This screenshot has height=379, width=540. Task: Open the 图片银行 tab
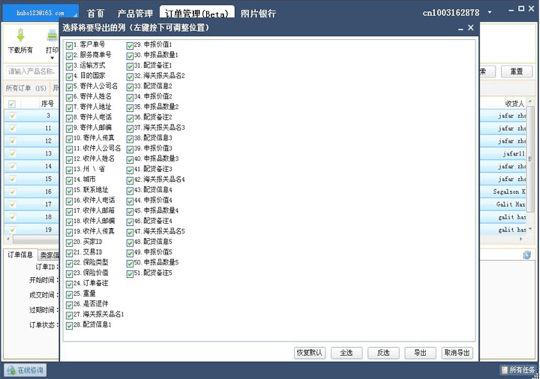click(x=258, y=13)
